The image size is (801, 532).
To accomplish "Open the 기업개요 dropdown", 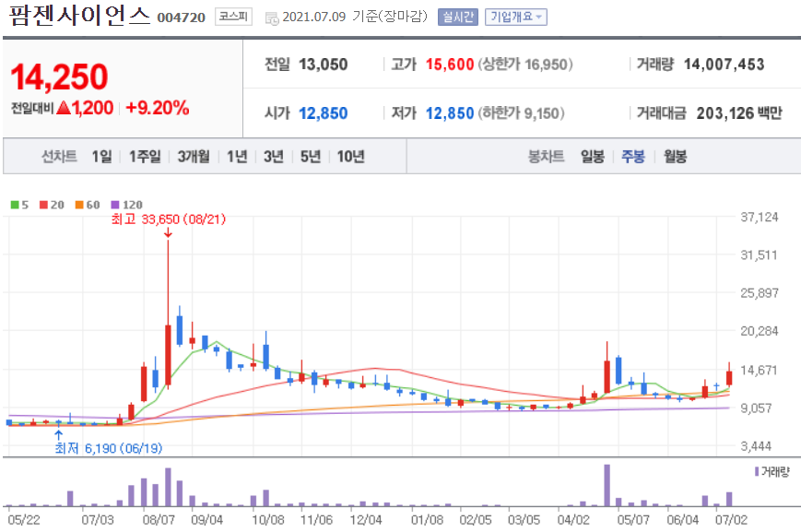I will pyautogui.click(x=516, y=17).
